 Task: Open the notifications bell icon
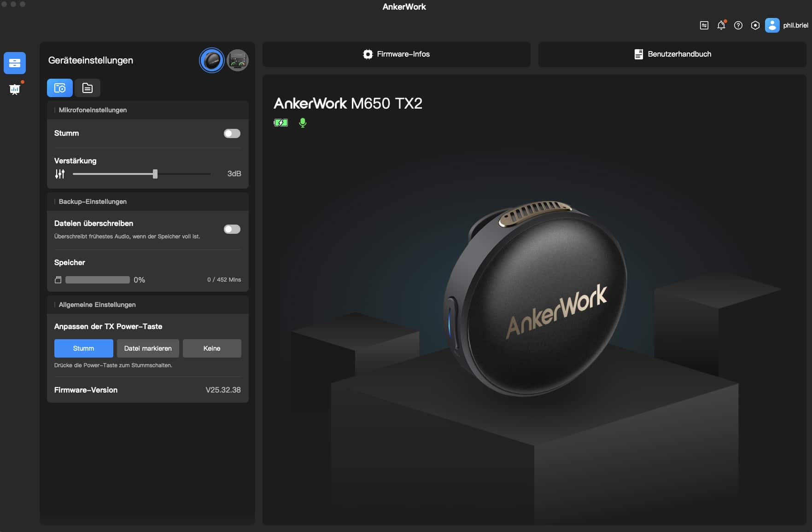(721, 26)
